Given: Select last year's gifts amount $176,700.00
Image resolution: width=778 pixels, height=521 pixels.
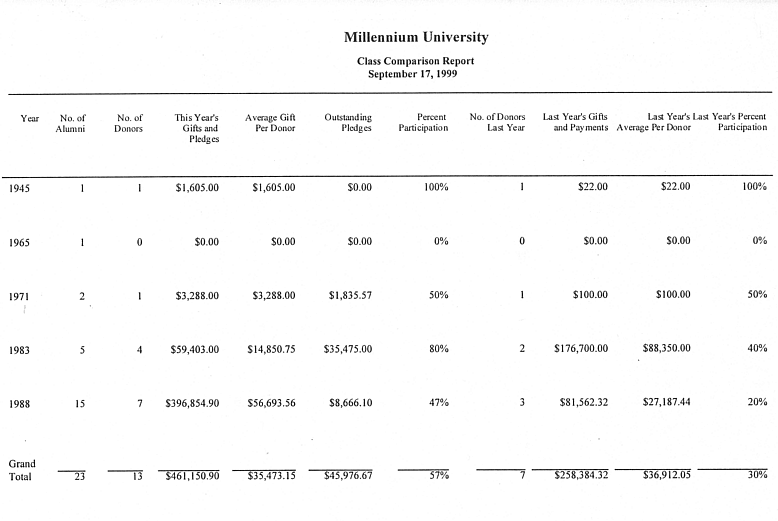Looking at the screenshot, I should tap(581, 348).
